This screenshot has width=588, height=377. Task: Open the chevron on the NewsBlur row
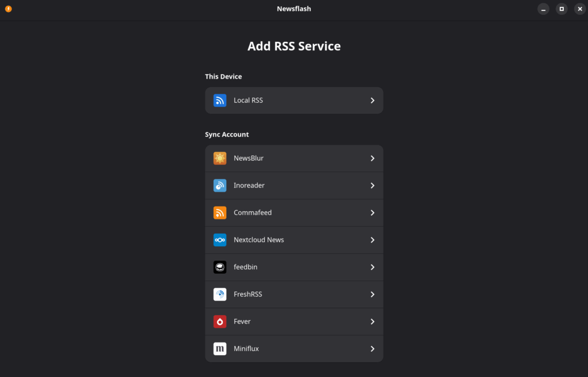[x=372, y=158]
